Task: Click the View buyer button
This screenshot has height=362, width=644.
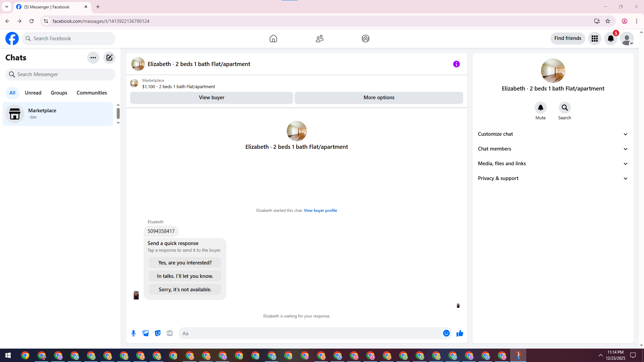Action: 211,98
